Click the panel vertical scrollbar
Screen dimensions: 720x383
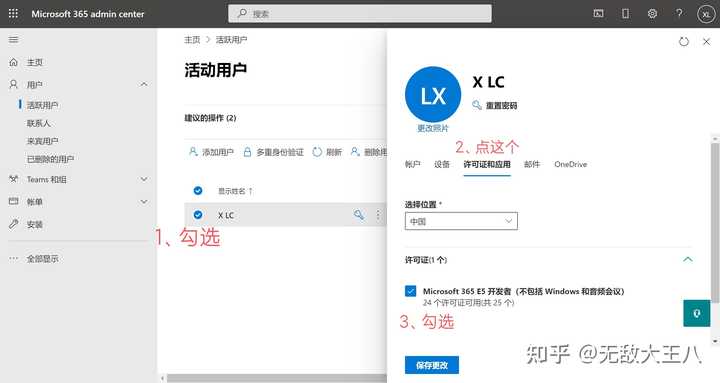[x=715, y=222]
